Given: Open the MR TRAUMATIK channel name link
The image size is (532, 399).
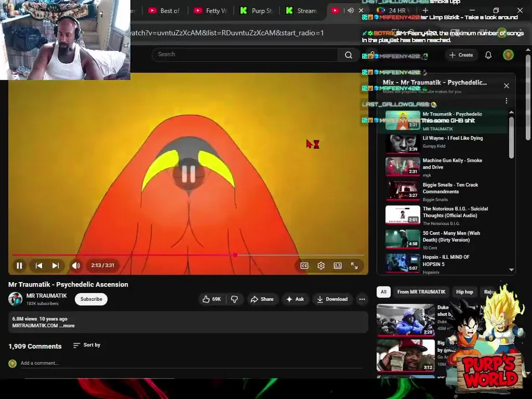Looking at the screenshot, I should tap(47, 296).
